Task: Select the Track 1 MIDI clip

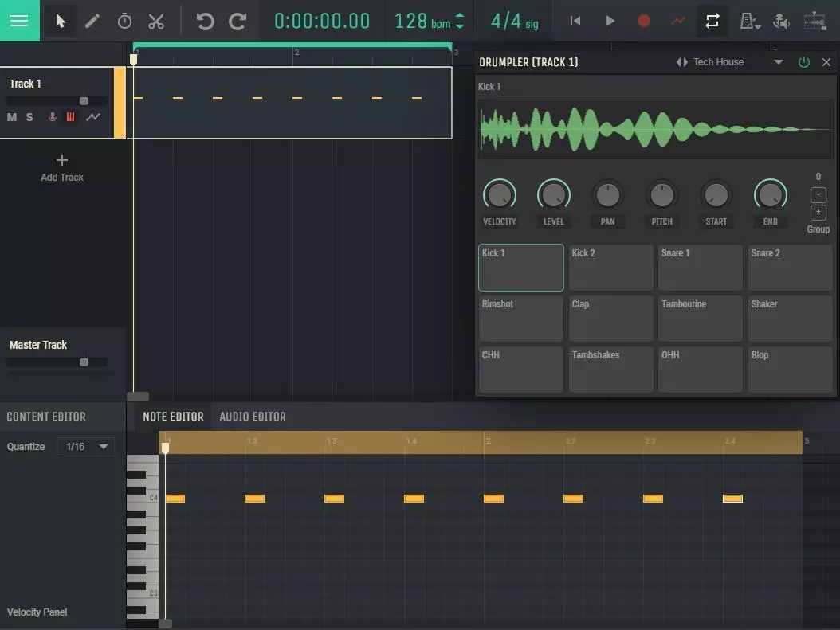Action: 292,103
